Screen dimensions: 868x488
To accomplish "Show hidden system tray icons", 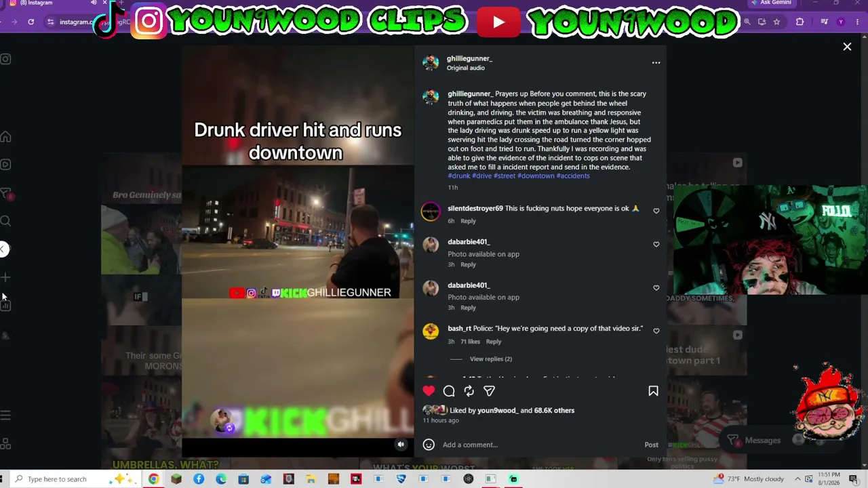I will click(798, 479).
